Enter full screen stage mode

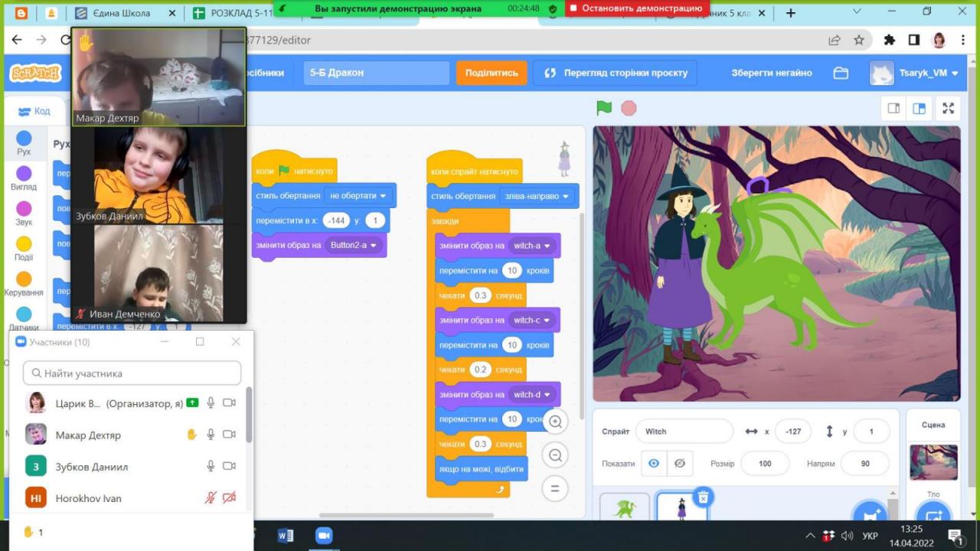pos(948,109)
